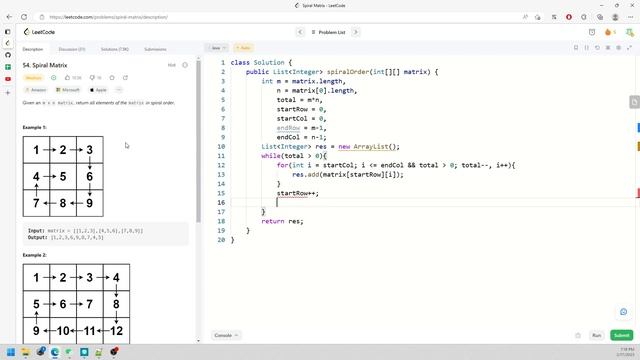Open browser settings and more menu
The width and height of the screenshot is (640, 360).
pyautogui.click(x=631, y=17)
